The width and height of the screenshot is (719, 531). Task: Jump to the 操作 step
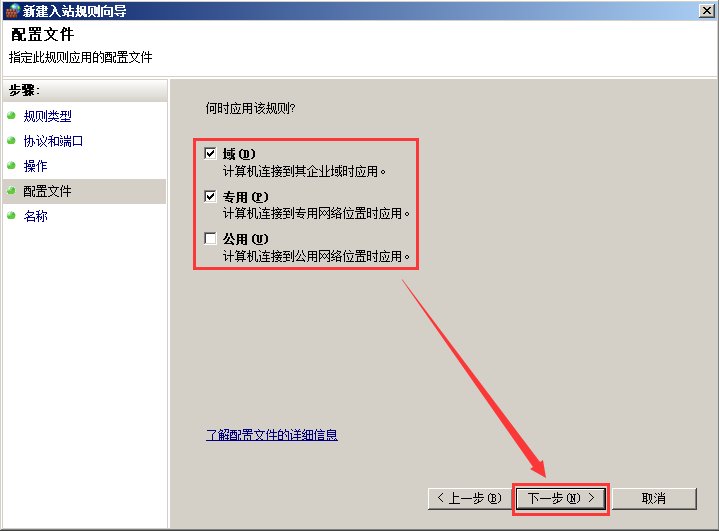[x=35, y=166]
